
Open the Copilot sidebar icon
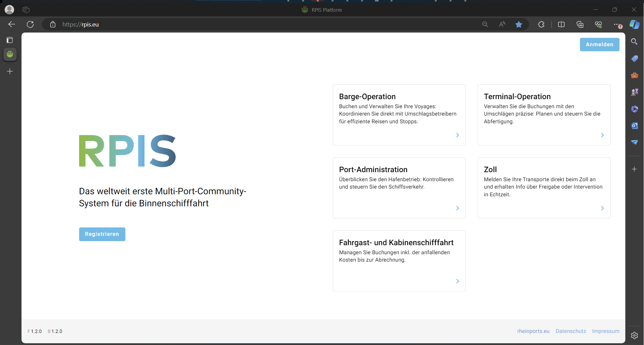click(x=634, y=24)
